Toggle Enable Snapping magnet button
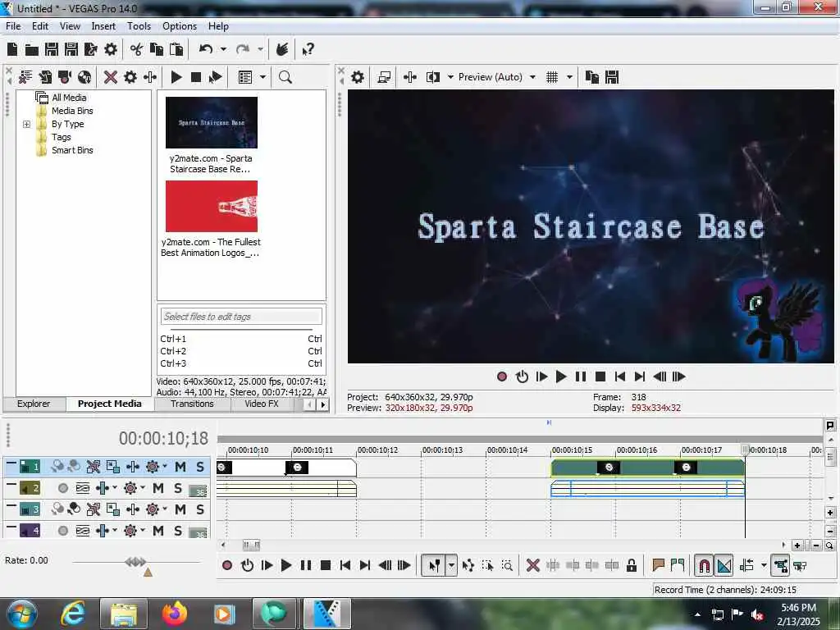This screenshot has width=840, height=630. (x=704, y=565)
